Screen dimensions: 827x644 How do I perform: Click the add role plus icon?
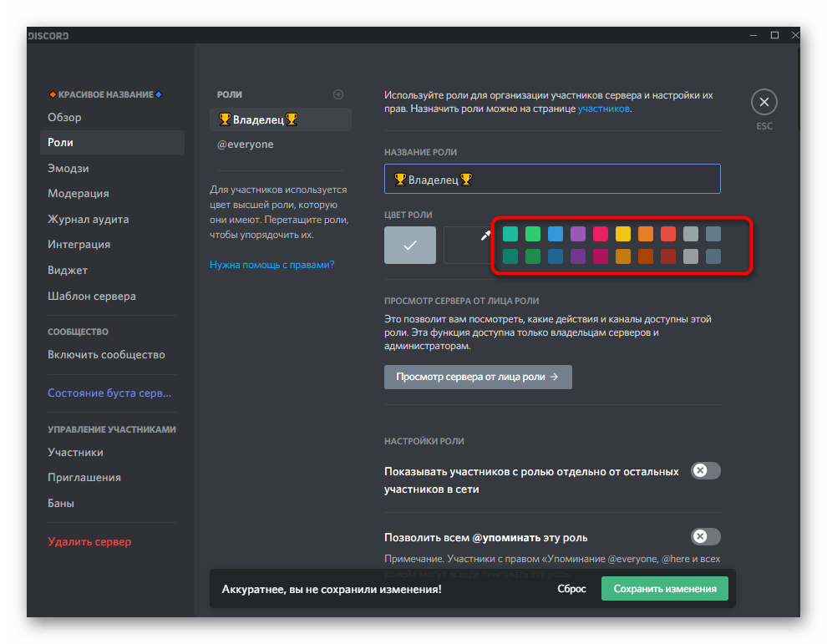click(338, 94)
